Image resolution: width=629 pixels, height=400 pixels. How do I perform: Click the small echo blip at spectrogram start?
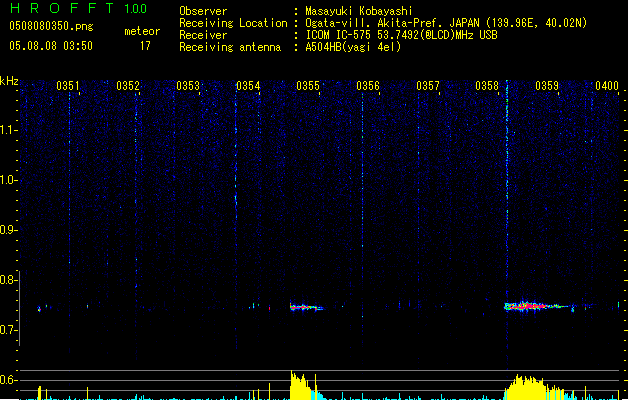click(39, 309)
